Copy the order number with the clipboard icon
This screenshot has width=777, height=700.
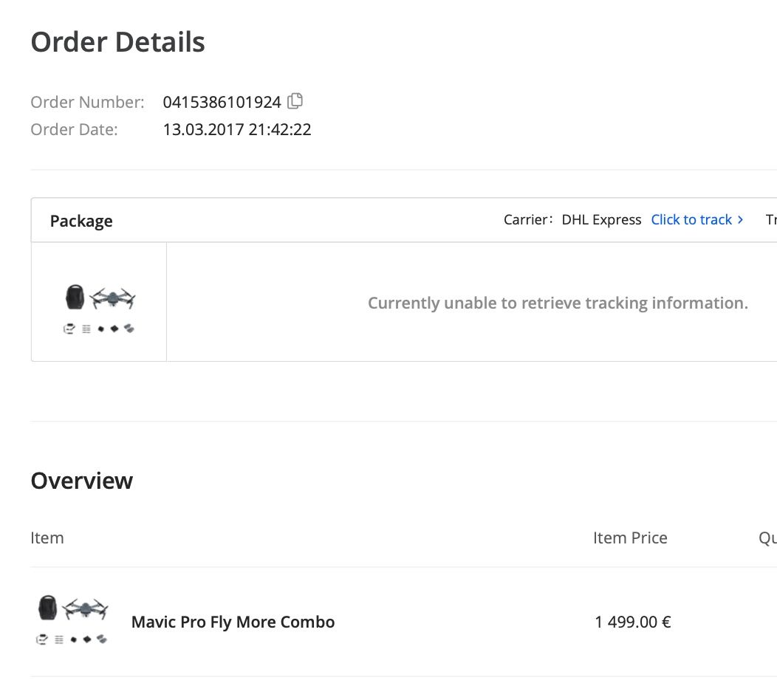click(295, 101)
